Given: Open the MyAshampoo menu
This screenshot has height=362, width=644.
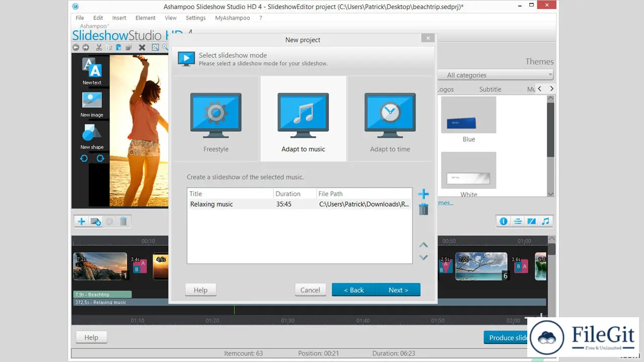Looking at the screenshot, I should (232, 18).
